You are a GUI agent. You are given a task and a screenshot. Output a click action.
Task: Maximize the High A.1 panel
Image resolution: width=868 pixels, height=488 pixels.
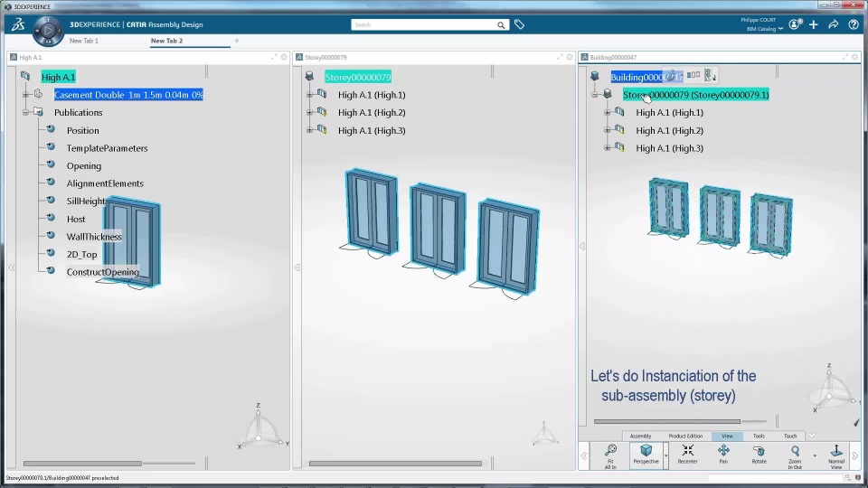tap(274, 57)
